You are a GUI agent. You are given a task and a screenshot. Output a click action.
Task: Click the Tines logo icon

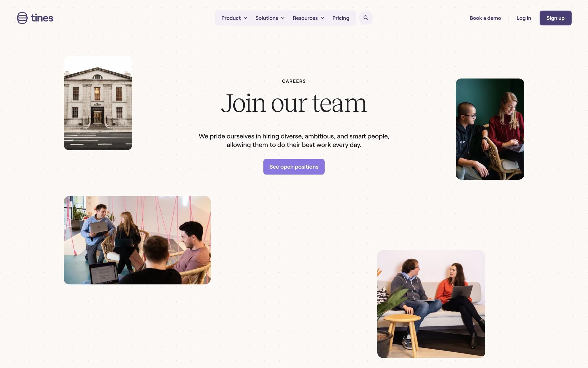(x=22, y=18)
